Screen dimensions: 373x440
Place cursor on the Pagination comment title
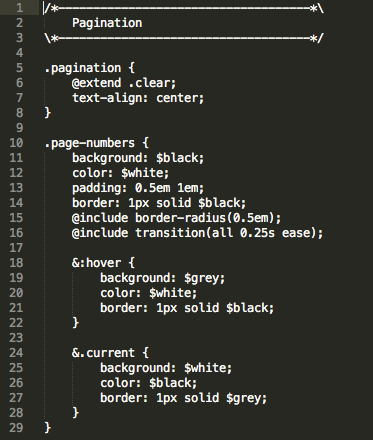pyautogui.click(x=107, y=23)
